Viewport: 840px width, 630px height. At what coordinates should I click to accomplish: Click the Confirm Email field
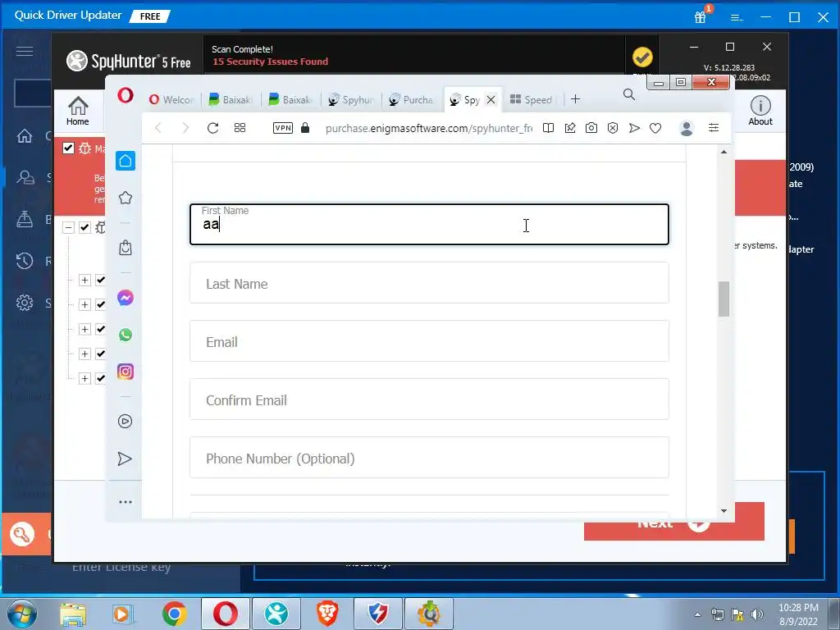click(429, 399)
